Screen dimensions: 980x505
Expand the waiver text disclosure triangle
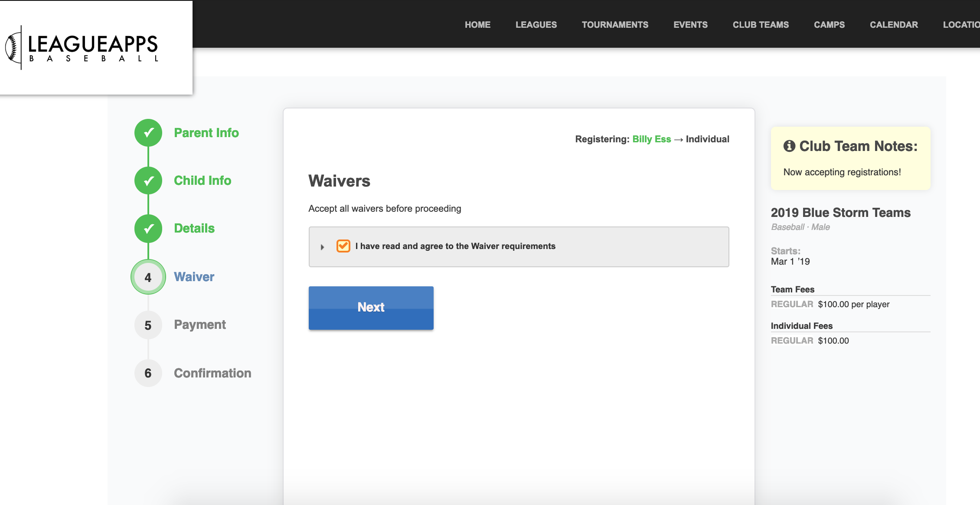[322, 247]
